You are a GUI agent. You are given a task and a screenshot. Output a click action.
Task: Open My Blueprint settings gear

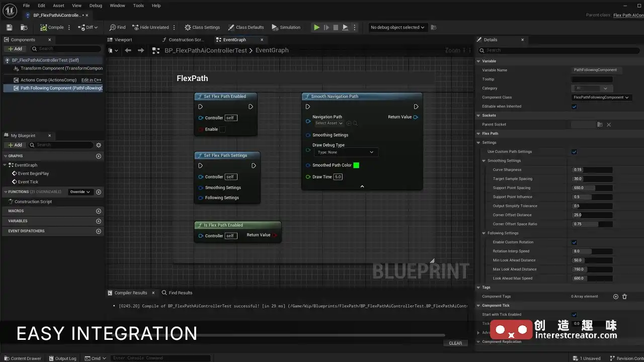tap(99, 145)
